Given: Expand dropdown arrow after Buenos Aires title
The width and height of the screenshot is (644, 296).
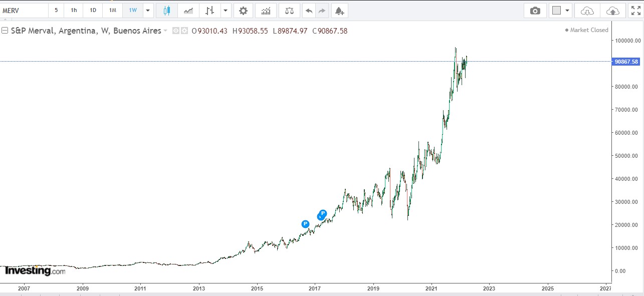Looking at the screenshot, I should pos(165,31).
